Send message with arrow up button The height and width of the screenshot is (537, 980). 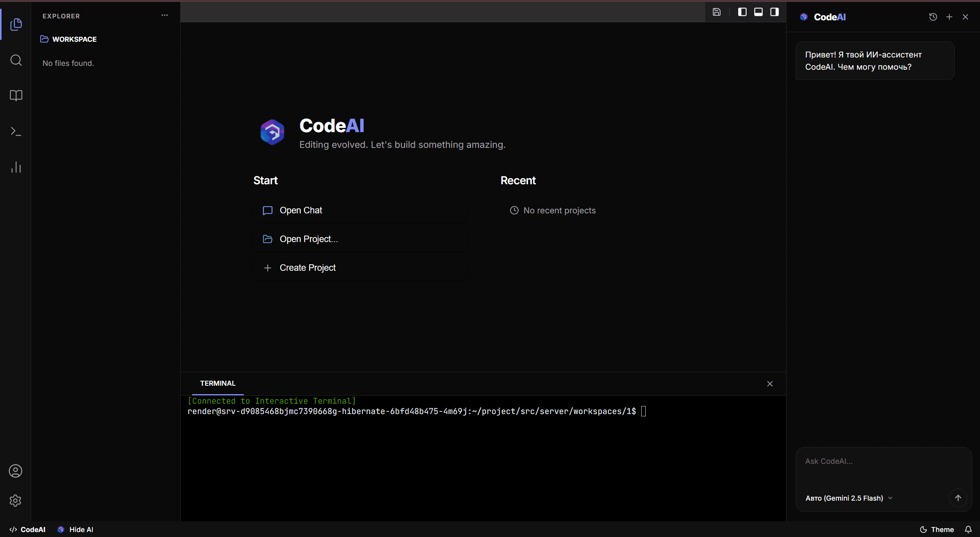pos(958,498)
